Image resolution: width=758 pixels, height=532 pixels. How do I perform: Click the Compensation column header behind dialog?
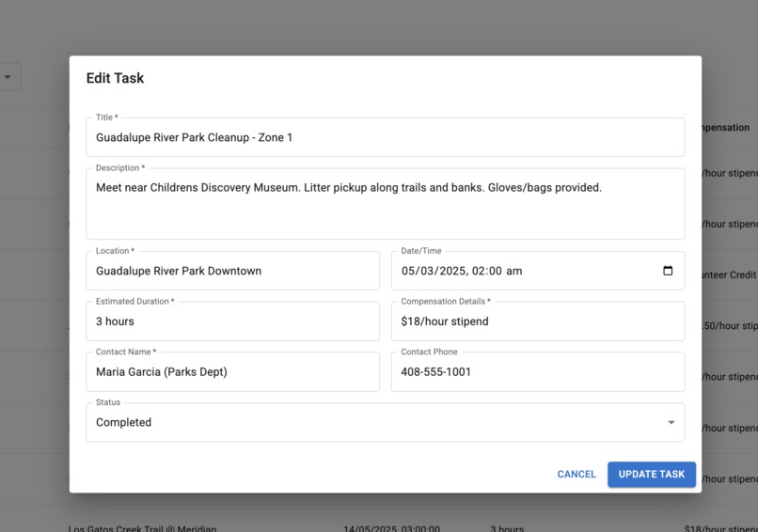(x=726, y=128)
